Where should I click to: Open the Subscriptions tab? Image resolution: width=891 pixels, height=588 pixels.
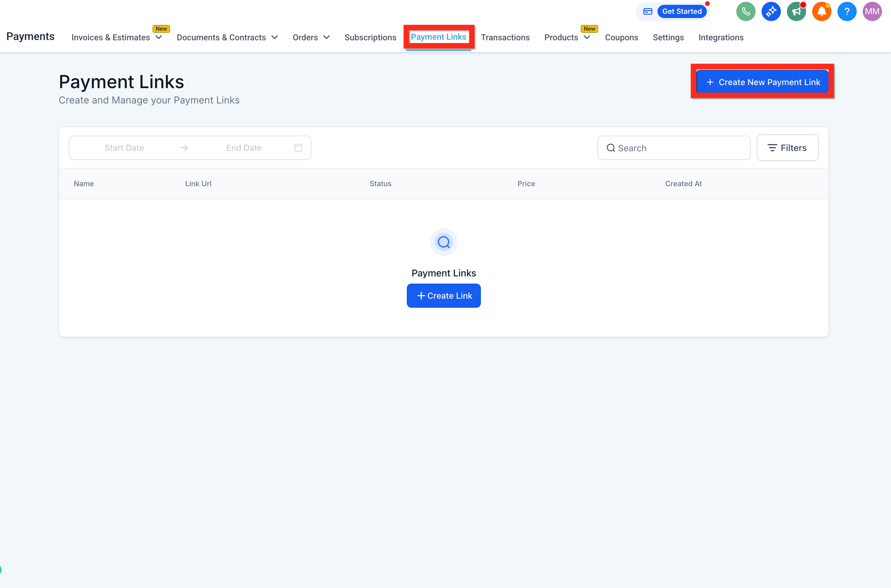370,38
